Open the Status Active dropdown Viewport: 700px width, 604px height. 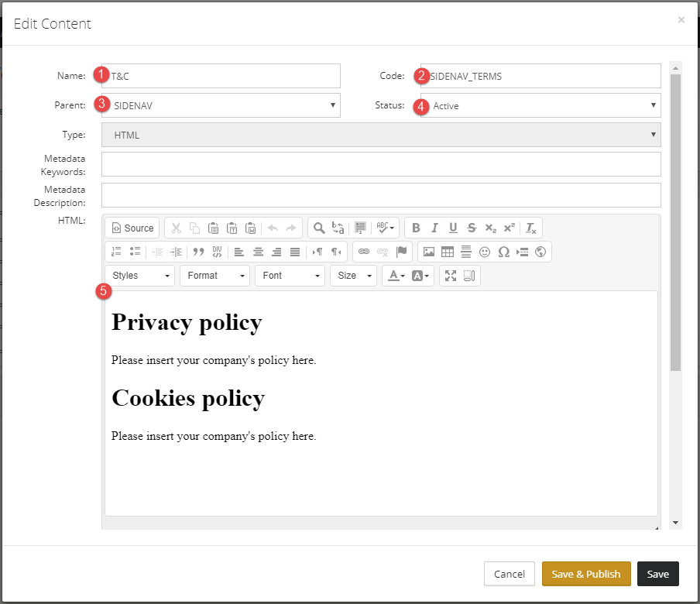coord(540,105)
